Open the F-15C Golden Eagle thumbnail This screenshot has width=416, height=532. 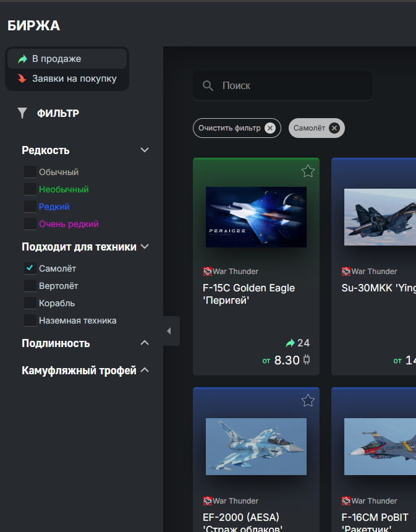coord(256,217)
